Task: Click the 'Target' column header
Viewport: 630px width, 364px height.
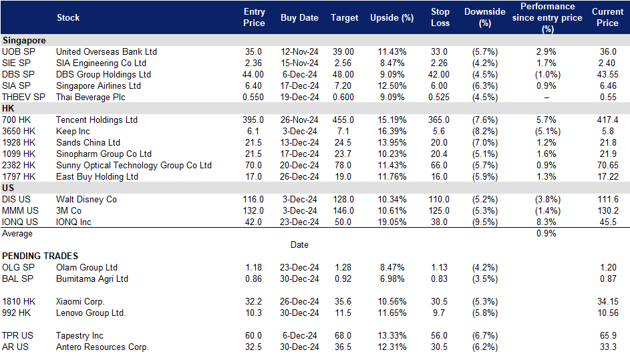Action: point(344,17)
